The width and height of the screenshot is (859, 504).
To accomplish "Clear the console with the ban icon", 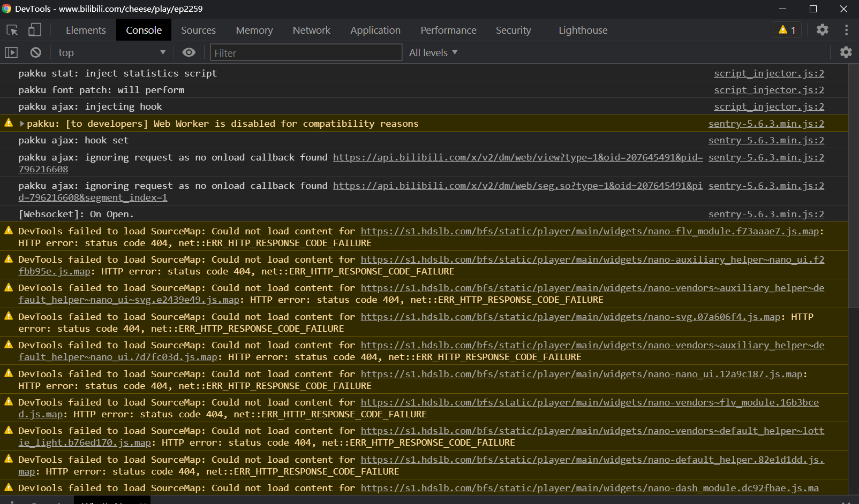I will click(35, 52).
